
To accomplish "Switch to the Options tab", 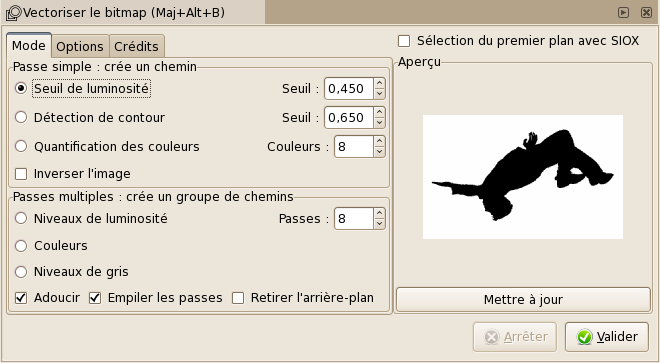I will pyautogui.click(x=80, y=46).
